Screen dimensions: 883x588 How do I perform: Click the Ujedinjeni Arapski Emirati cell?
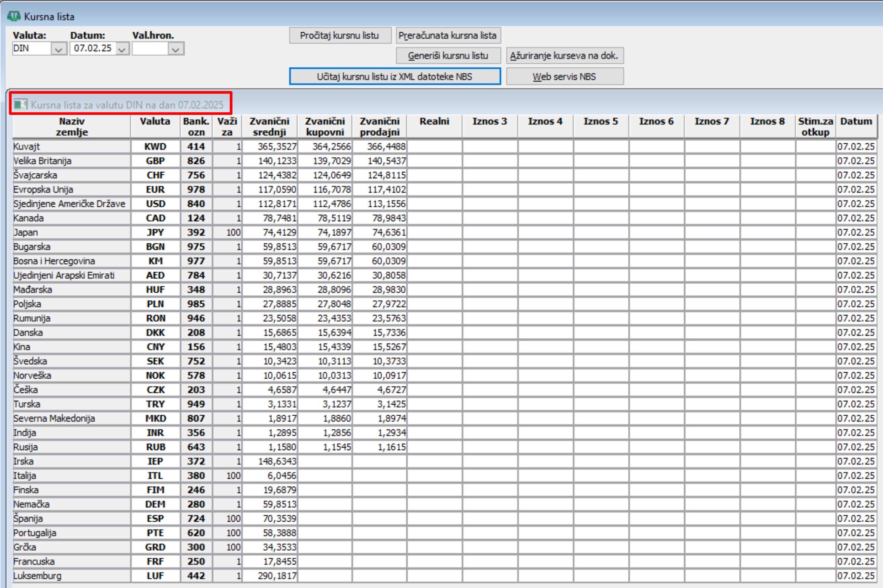click(x=72, y=276)
